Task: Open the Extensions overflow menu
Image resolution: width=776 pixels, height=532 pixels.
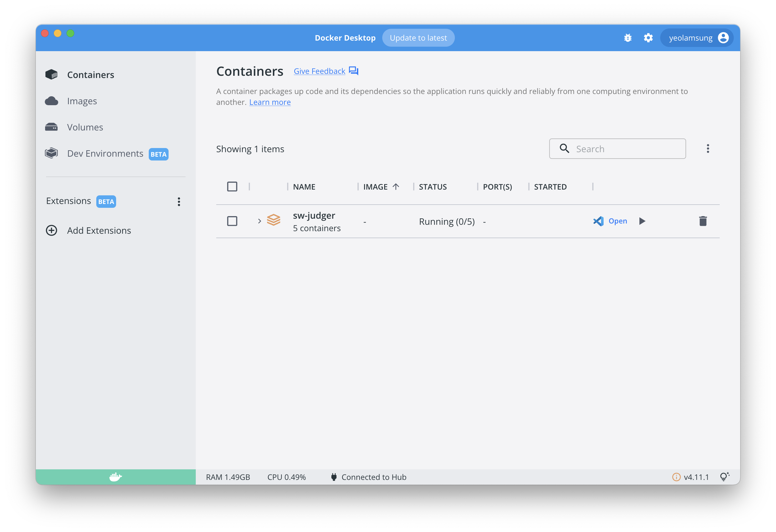Action: click(x=179, y=202)
